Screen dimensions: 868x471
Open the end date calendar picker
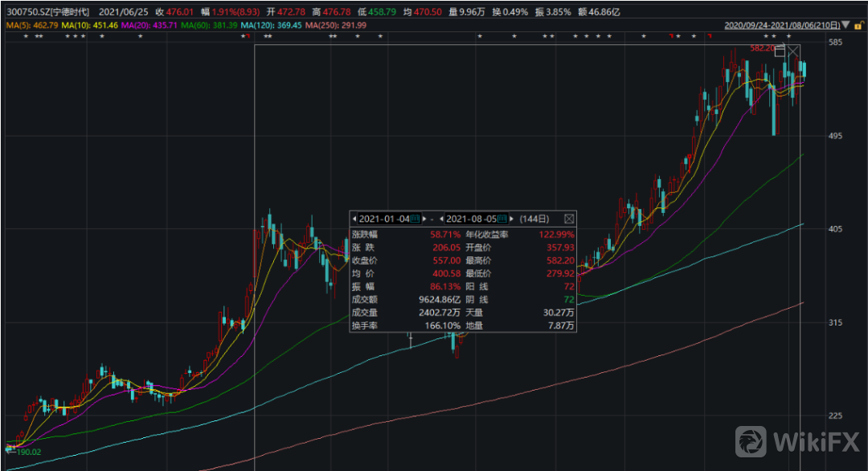pyautogui.click(x=503, y=219)
